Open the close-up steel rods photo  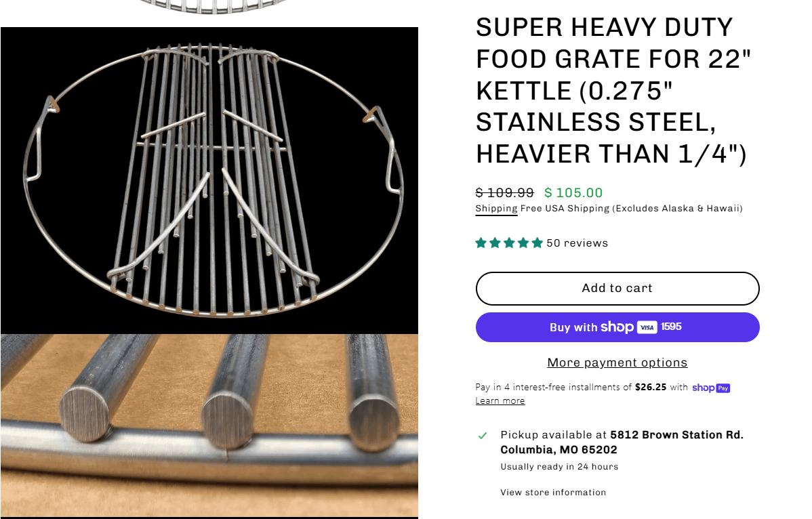(x=209, y=425)
